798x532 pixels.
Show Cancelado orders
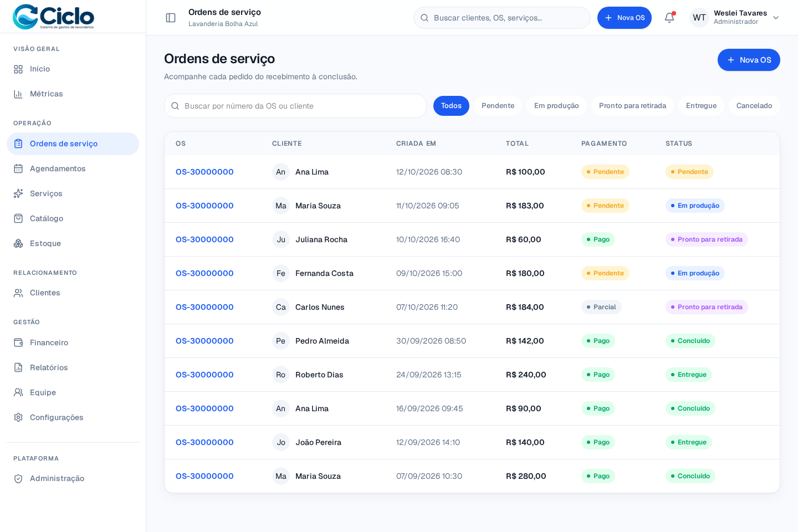tap(754, 106)
